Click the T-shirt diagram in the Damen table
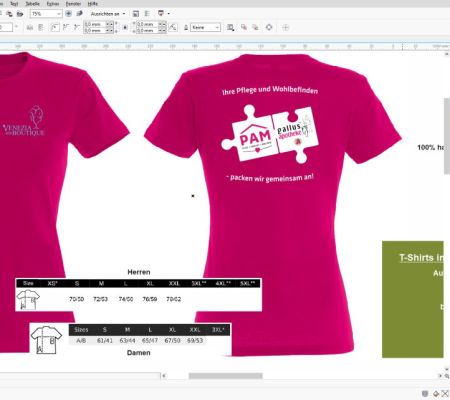 tap(46, 340)
